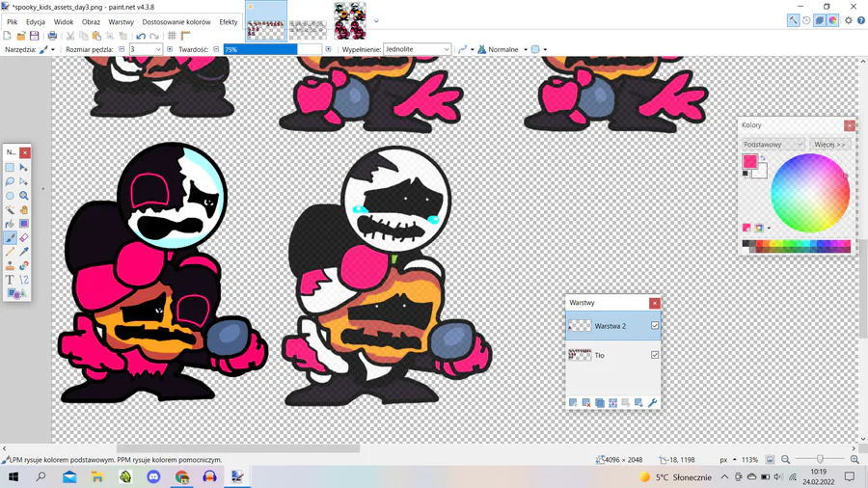Open the Efekty menu
Image resolution: width=868 pixels, height=488 pixels.
click(228, 21)
